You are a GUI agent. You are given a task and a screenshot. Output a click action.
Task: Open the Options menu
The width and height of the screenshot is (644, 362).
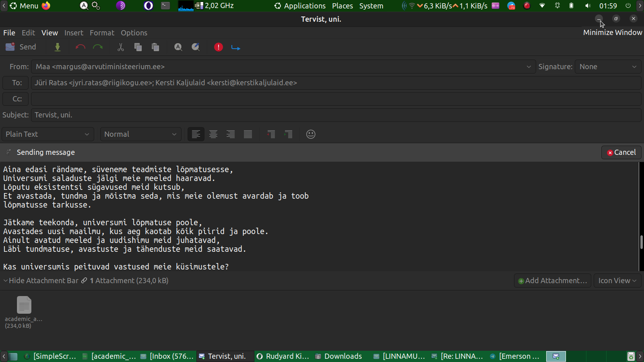pyautogui.click(x=134, y=33)
